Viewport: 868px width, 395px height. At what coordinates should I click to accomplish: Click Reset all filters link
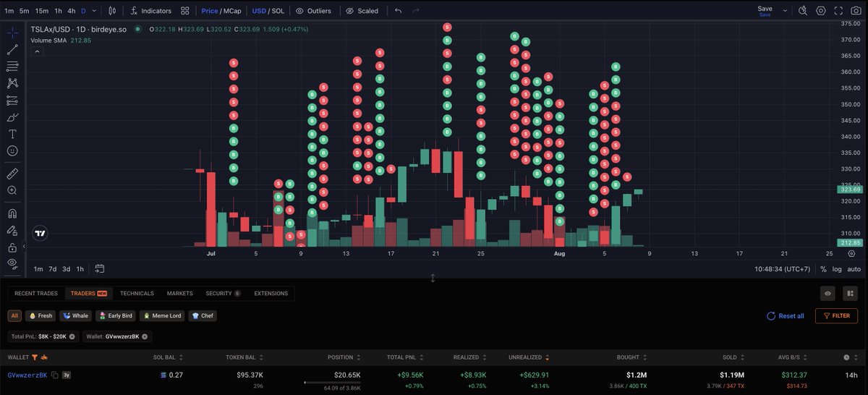pos(786,316)
